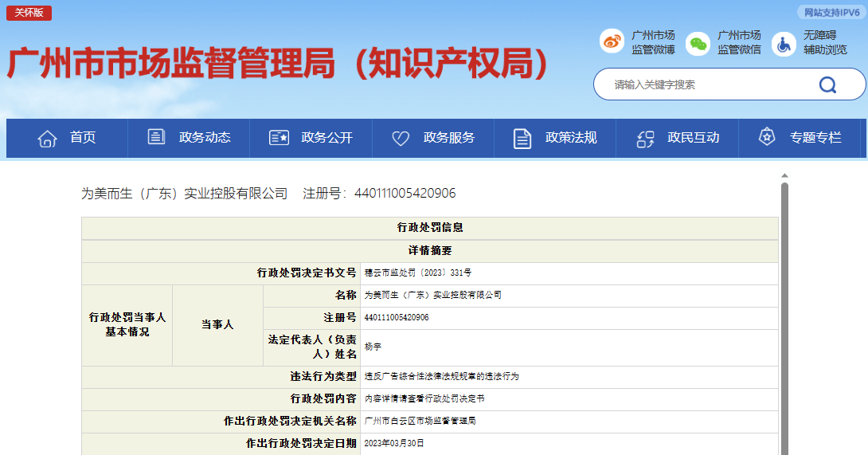Open the 政务公开 menu item
The image size is (868, 455).
point(326,138)
